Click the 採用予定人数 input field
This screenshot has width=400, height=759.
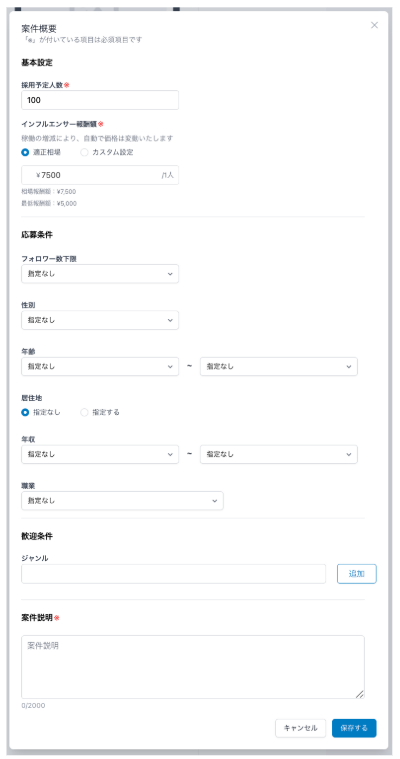[100, 100]
